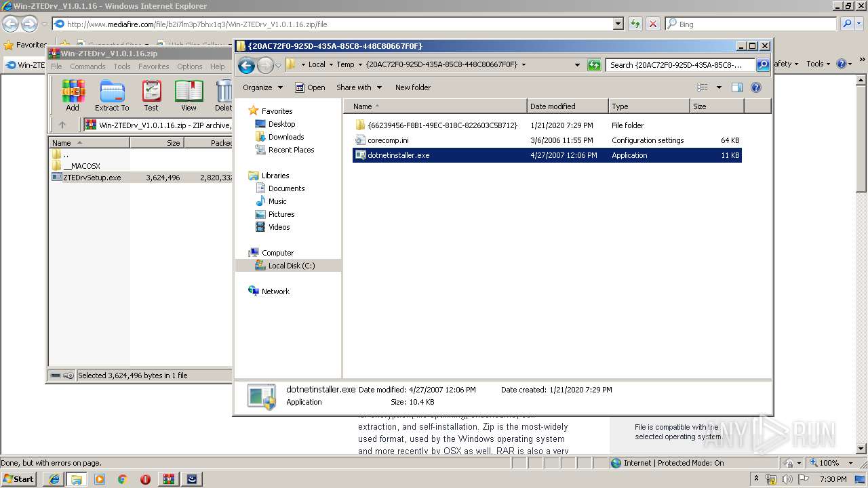Open WinRAR Help menu

[x=217, y=66]
